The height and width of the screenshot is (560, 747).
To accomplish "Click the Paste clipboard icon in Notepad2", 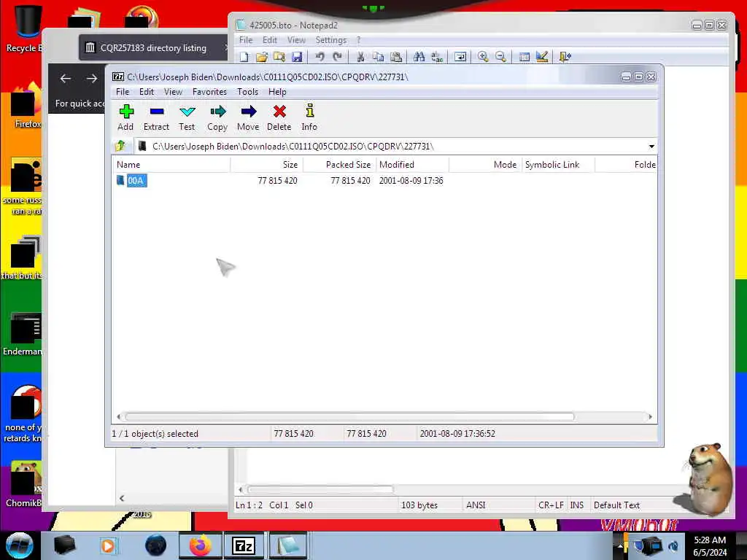I will coord(396,57).
